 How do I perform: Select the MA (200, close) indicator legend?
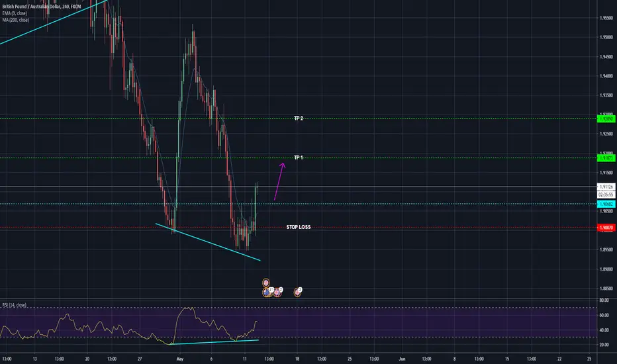[x=16, y=20]
